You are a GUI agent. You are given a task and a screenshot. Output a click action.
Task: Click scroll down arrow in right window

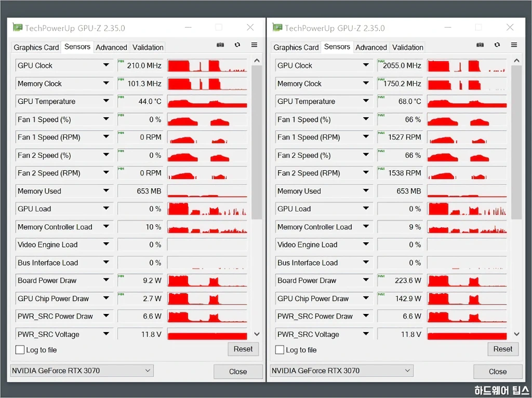[x=516, y=334]
